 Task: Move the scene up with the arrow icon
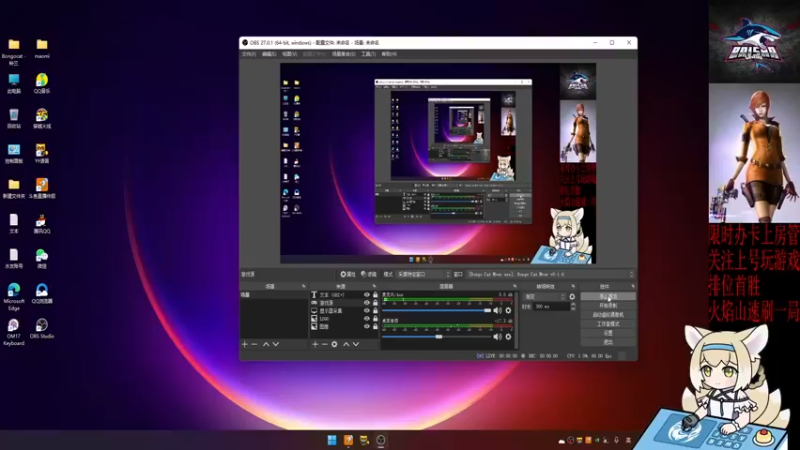pos(266,344)
